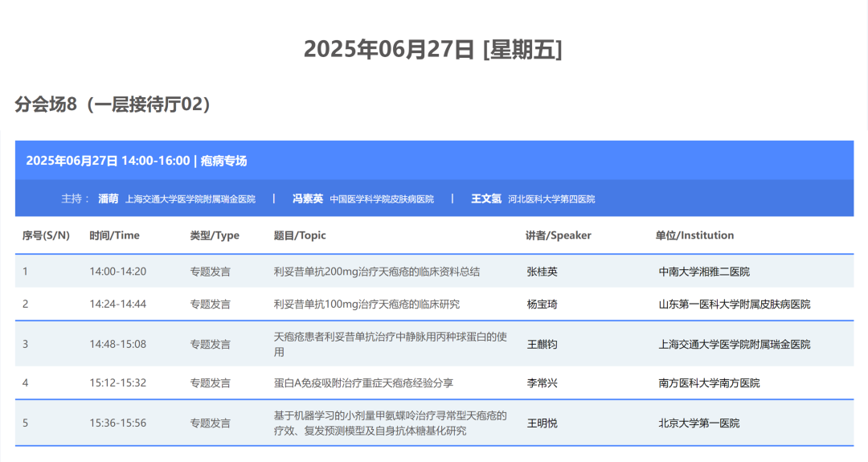This screenshot has height=462, width=868.
Task: Click column header 单位/Institution
Action: click(x=694, y=235)
